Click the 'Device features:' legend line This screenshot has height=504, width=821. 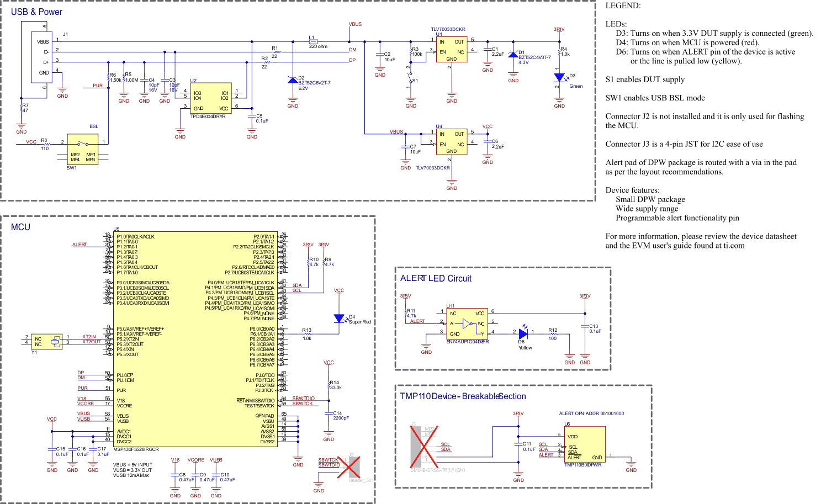(632, 190)
